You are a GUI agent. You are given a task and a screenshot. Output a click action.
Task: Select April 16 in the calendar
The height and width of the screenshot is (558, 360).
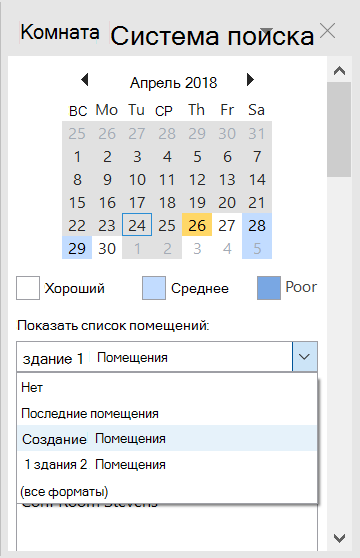pyautogui.click(x=107, y=202)
